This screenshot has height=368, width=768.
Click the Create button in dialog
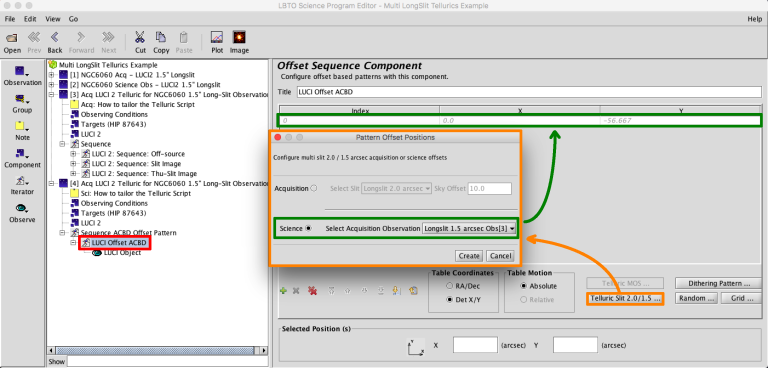pyautogui.click(x=469, y=256)
